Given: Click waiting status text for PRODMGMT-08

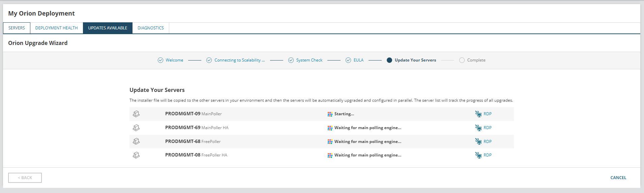Looking at the screenshot, I should pyautogui.click(x=368, y=155).
